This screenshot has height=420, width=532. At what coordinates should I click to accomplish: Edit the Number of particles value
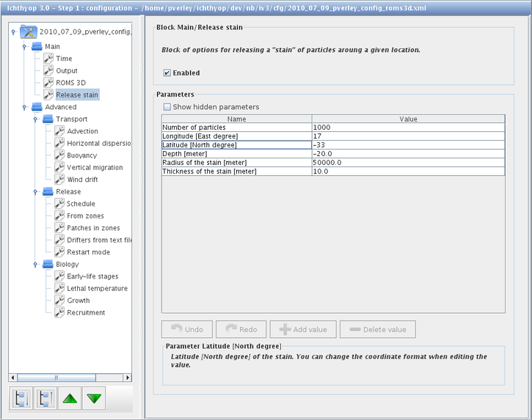point(408,128)
